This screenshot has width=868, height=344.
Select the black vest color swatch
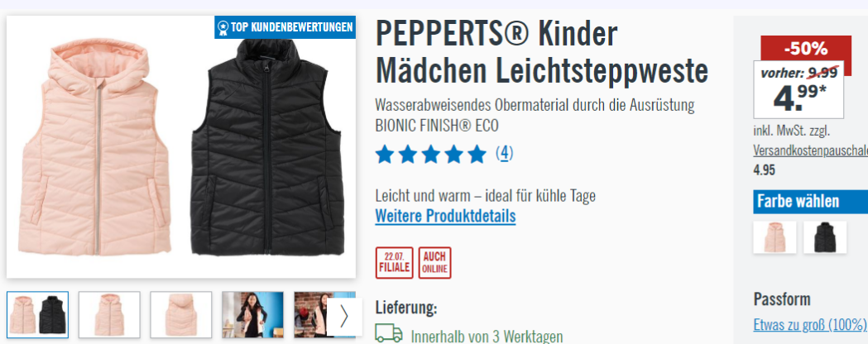[x=825, y=237]
